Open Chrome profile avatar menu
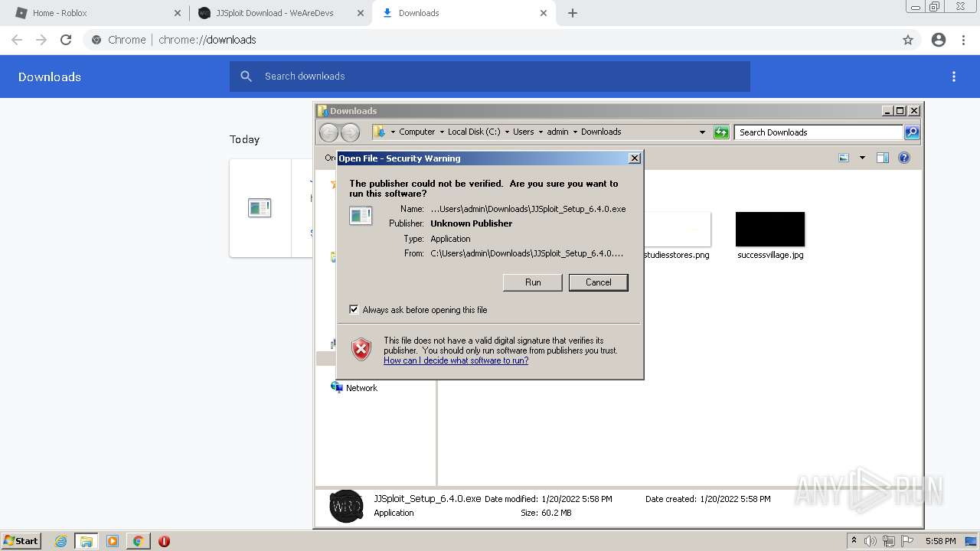Screen dimensions: 980x551 point(939,40)
